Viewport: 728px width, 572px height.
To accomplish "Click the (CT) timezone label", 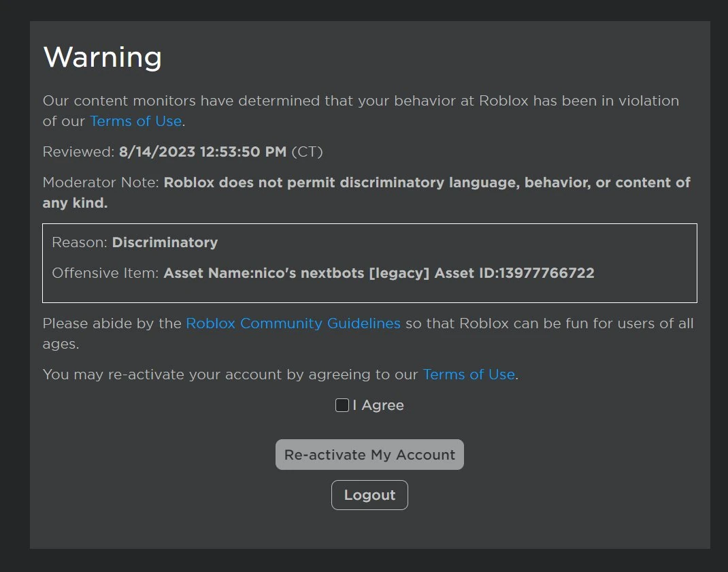I will tap(307, 152).
